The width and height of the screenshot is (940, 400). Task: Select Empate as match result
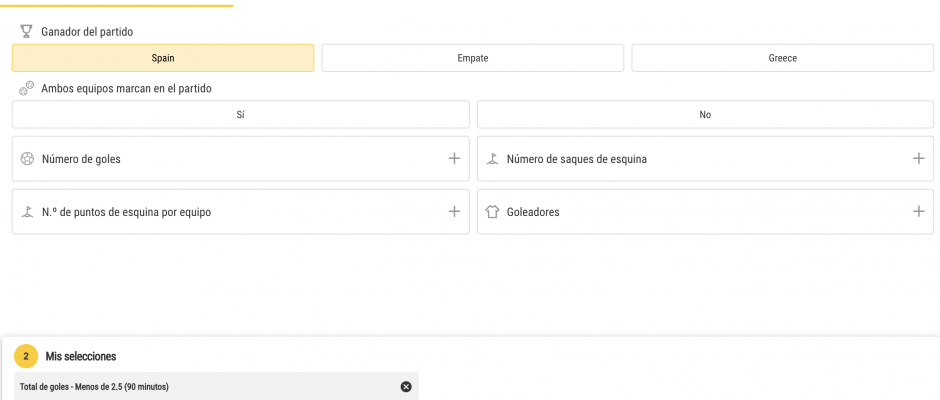coord(473,58)
